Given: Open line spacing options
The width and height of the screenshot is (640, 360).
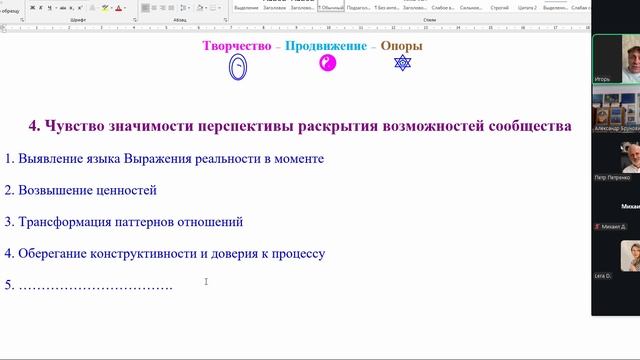Looking at the screenshot, I should (184, 8).
